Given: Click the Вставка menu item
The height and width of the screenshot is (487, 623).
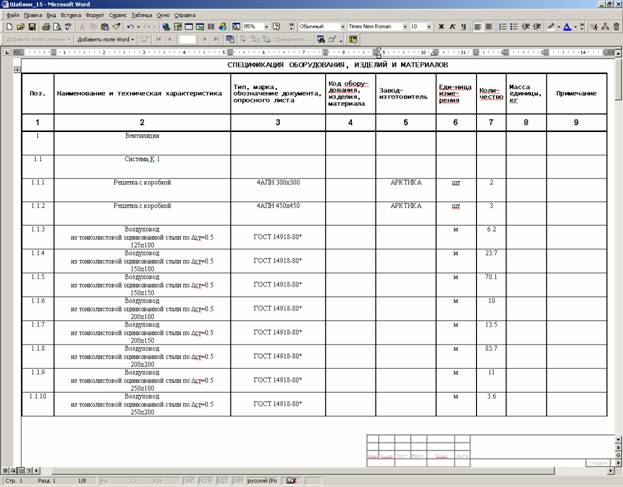Looking at the screenshot, I should (71, 17).
